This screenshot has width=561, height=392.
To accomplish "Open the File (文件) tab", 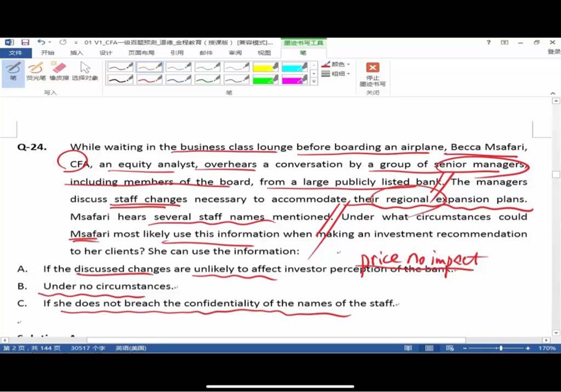I will tap(16, 53).
